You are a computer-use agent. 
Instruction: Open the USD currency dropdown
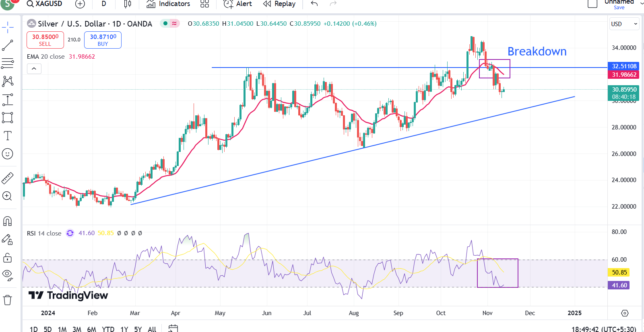624,24
